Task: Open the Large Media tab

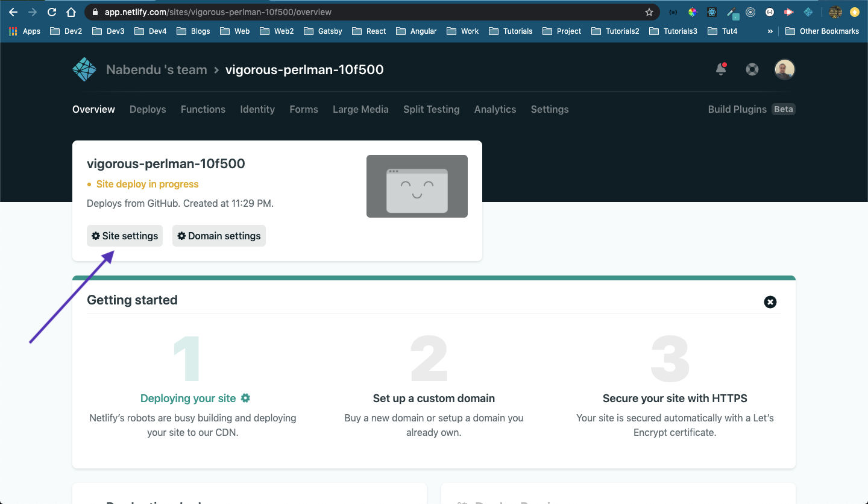Action: (x=360, y=109)
